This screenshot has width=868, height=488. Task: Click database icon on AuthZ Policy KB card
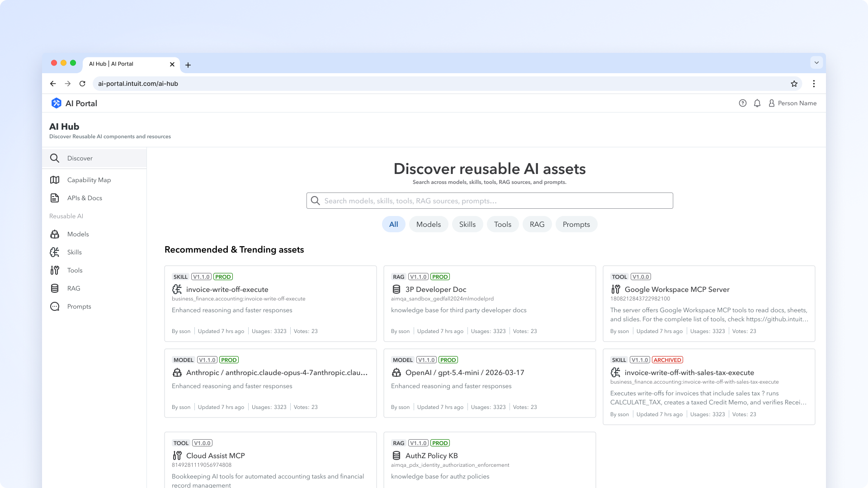396,455
